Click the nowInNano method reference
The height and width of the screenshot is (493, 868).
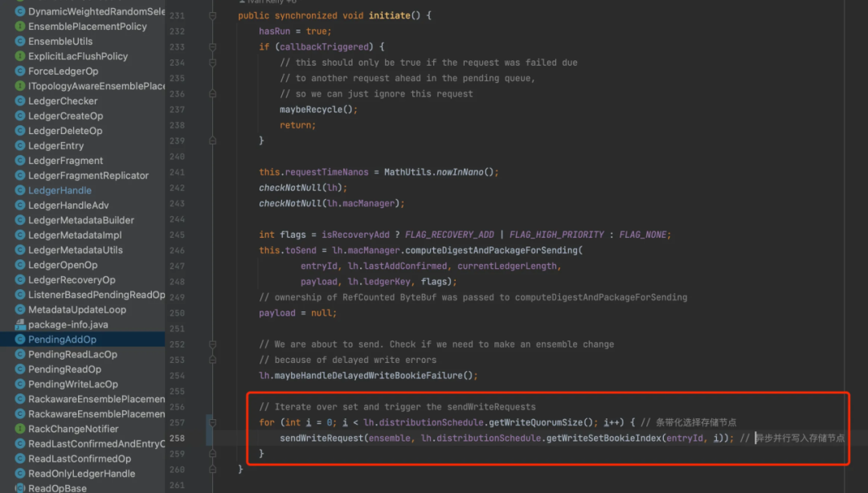coord(460,172)
